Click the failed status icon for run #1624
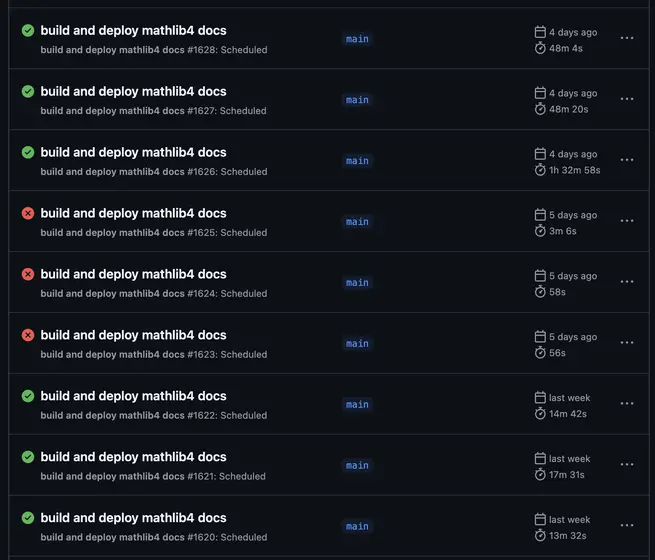Image resolution: width=655 pixels, height=560 pixels. [x=28, y=274]
